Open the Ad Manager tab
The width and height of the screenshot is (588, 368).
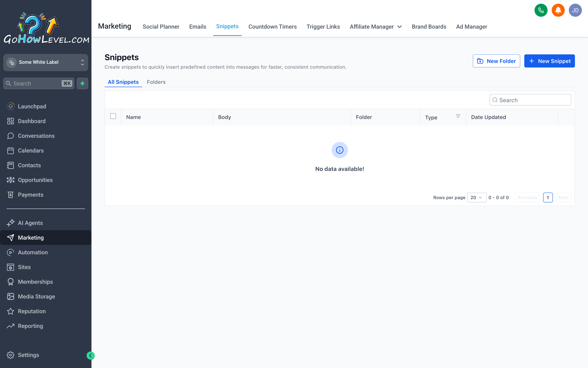[x=471, y=27]
